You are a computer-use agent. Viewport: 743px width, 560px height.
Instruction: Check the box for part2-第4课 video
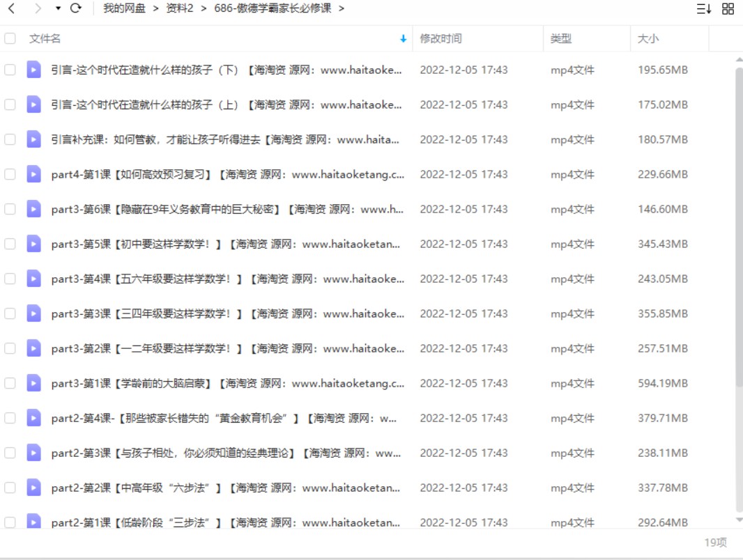pos(10,418)
